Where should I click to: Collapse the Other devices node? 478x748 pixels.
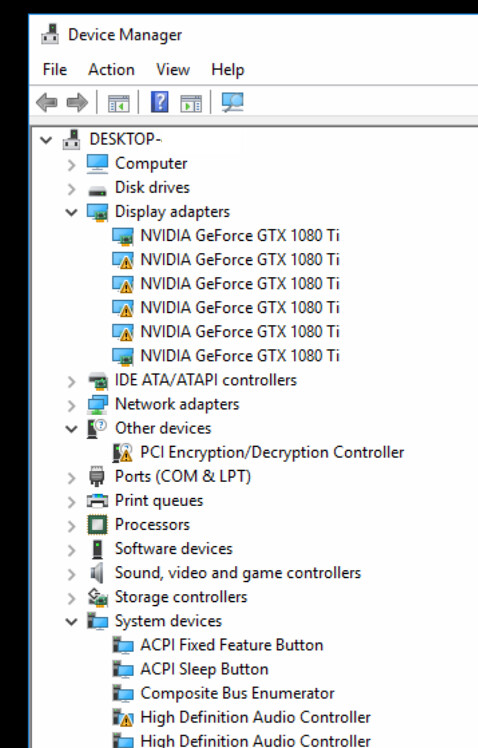click(72, 429)
